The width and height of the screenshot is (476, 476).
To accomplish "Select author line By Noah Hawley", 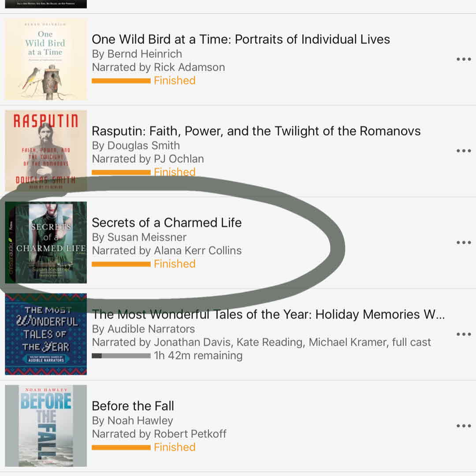I will point(132,420).
